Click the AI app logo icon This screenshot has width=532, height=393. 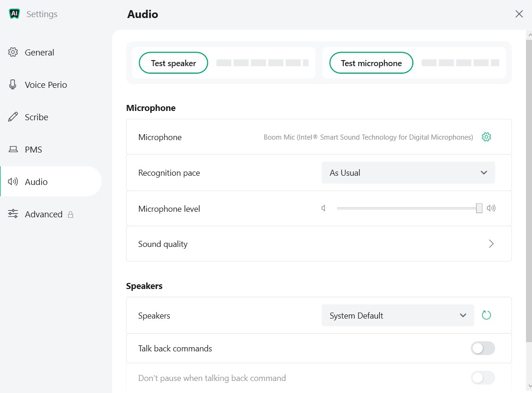coord(14,13)
